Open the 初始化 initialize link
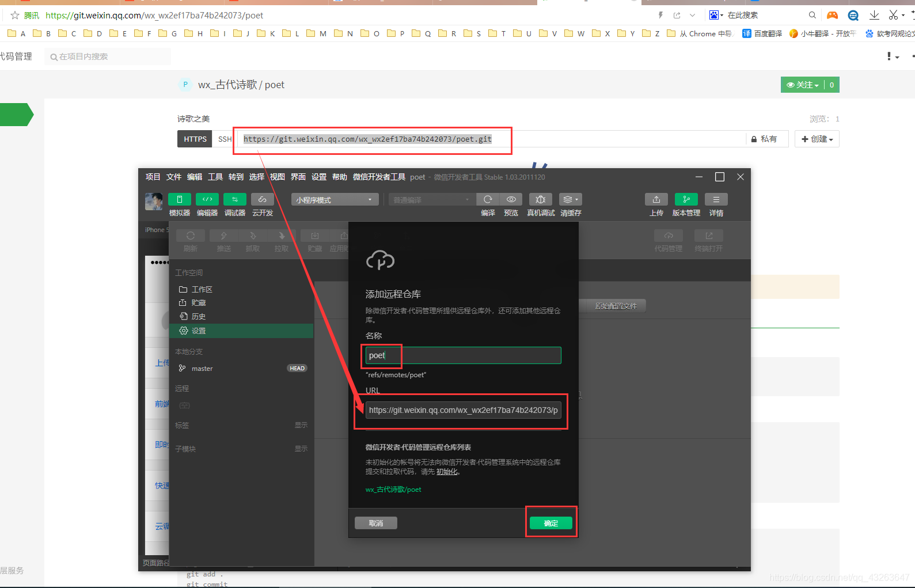Screen dimensions: 915x588 click(x=447, y=472)
